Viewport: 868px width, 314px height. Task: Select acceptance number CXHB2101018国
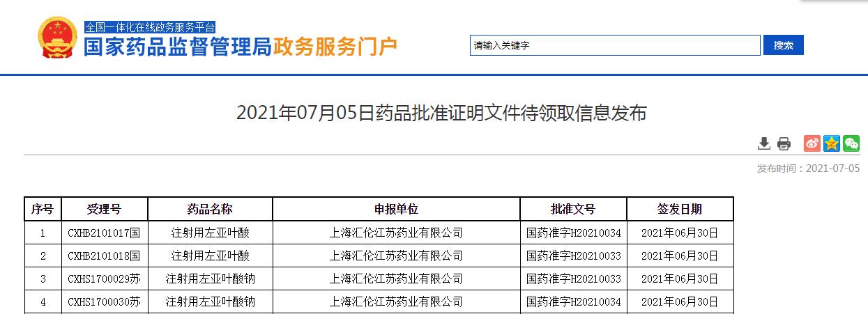coord(105,256)
